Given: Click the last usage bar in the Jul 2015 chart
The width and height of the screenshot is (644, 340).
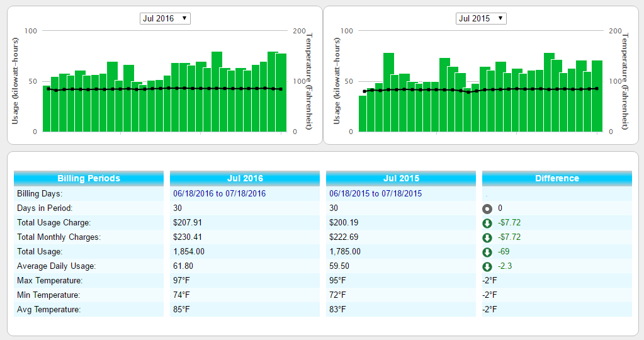Looking at the screenshot, I should click(x=597, y=96).
